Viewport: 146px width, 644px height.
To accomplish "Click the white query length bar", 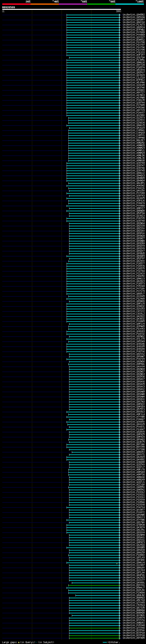I will pyautogui.click(x=61, y=10).
